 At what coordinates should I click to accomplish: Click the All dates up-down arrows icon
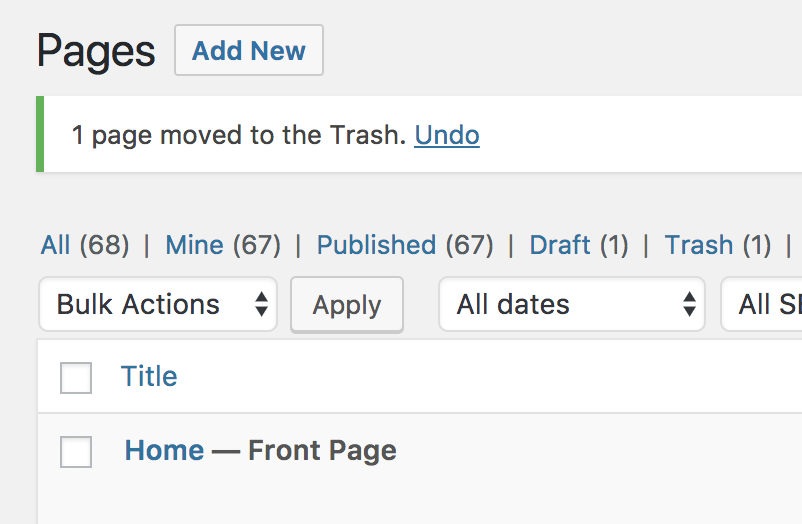point(689,305)
